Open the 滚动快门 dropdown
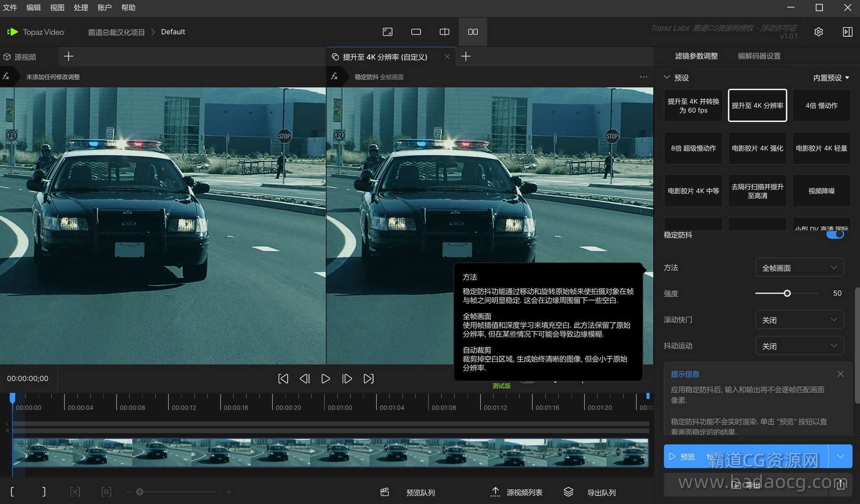 [799, 320]
